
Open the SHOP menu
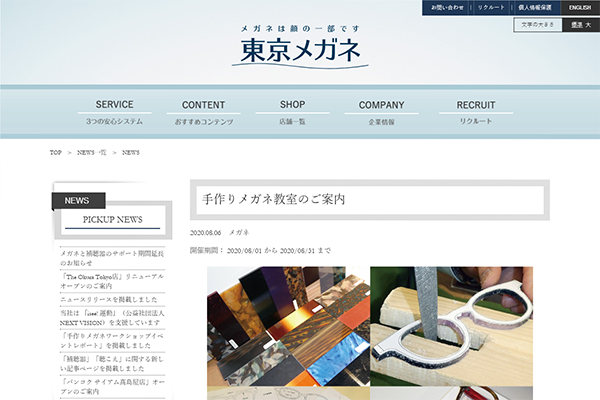pos(292,112)
